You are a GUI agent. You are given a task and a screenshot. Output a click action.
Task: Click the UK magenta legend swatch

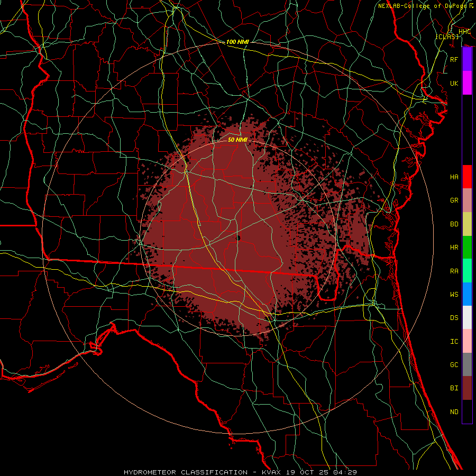click(x=467, y=83)
